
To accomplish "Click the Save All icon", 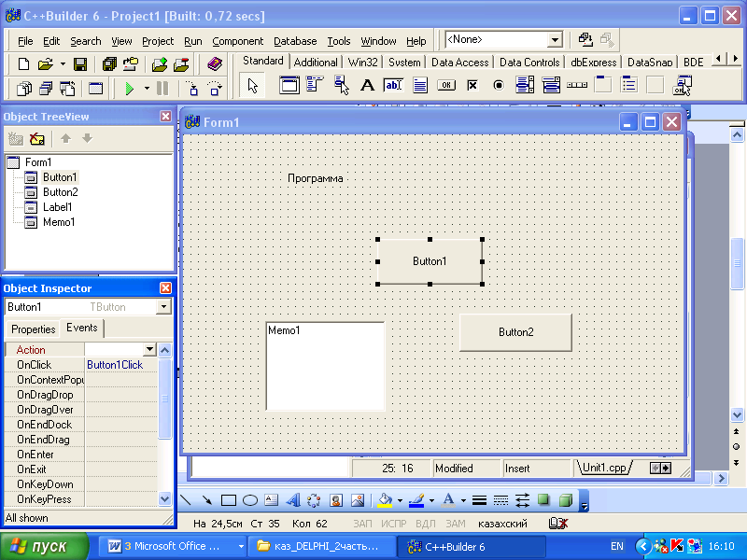I will point(109,63).
